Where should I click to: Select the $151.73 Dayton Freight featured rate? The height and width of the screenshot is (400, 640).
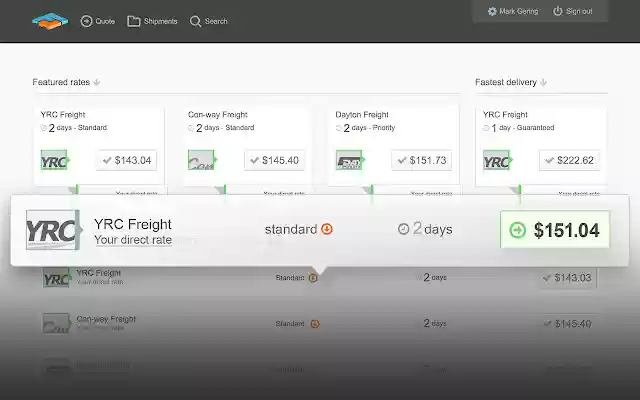(x=422, y=160)
